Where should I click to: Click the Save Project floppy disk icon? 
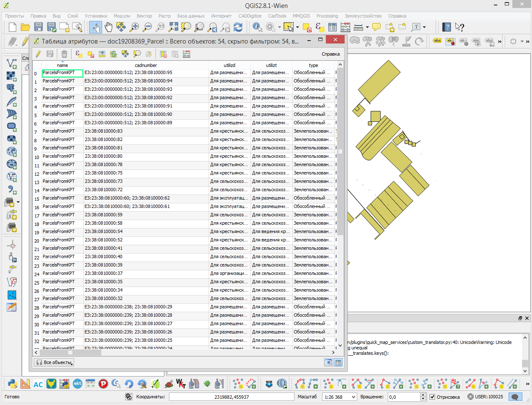click(x=38, y=28)
